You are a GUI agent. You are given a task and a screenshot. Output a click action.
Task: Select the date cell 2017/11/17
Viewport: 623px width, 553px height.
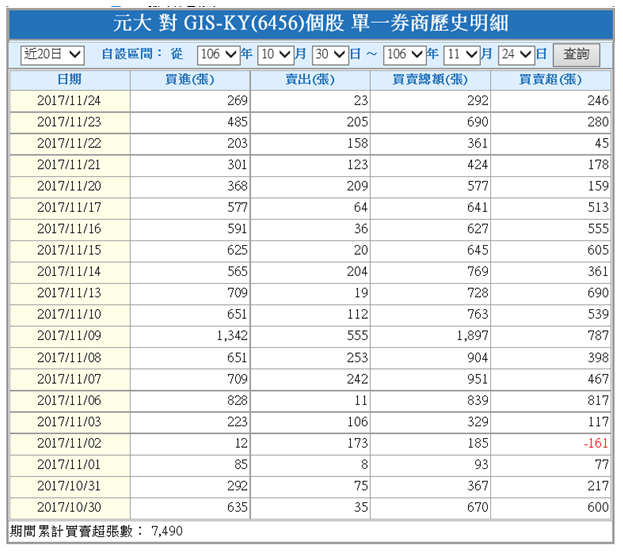(x=70, y=208)
